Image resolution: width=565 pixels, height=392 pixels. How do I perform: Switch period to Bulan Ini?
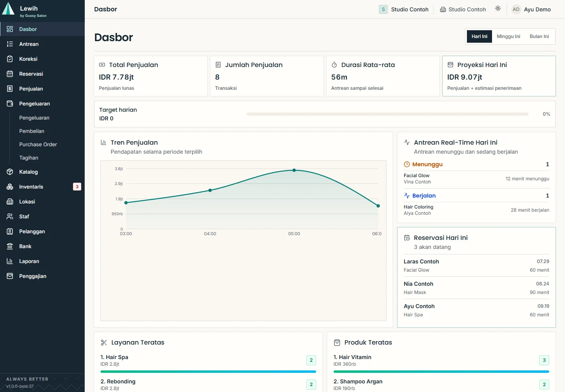tap(539, 36)
